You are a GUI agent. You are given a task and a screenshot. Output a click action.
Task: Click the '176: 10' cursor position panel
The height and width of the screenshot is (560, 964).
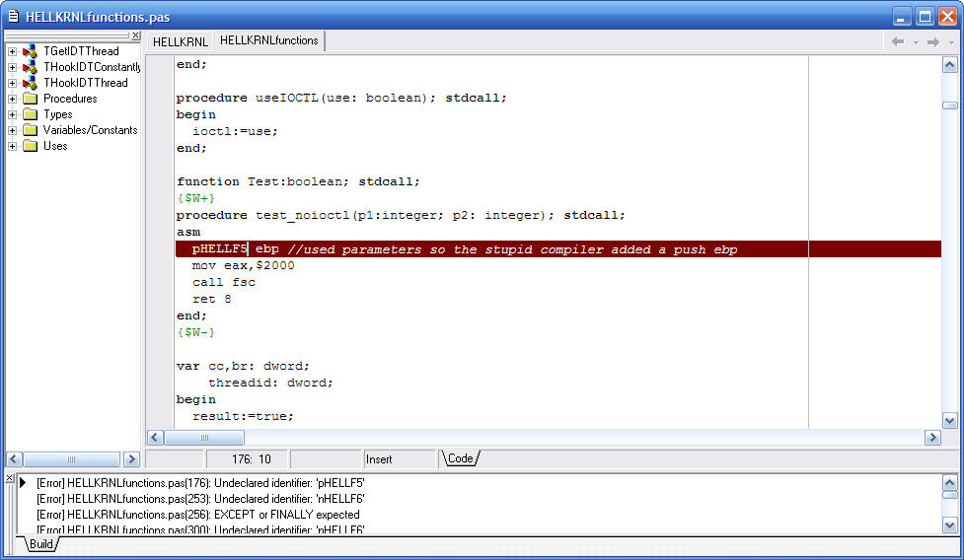click(x=248, y=459)
